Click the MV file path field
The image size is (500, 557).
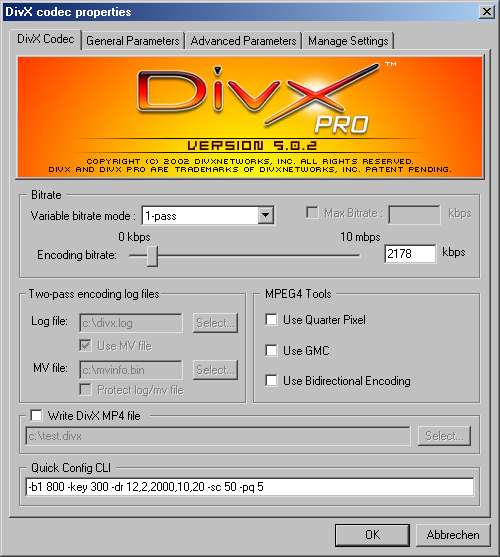click(131, 370)
